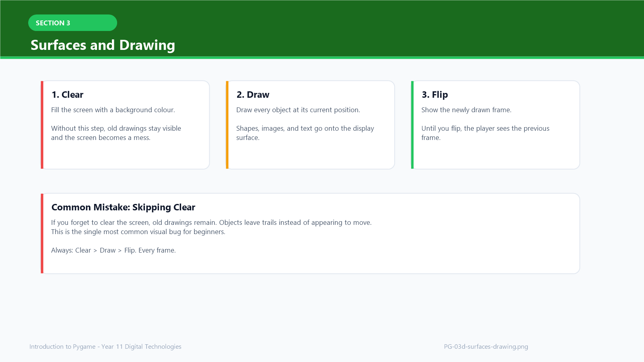Click the 'Always: Clear > Draw > Flip' line
The height and width of the screenshot is (362, 644).
tap(114, 250)
